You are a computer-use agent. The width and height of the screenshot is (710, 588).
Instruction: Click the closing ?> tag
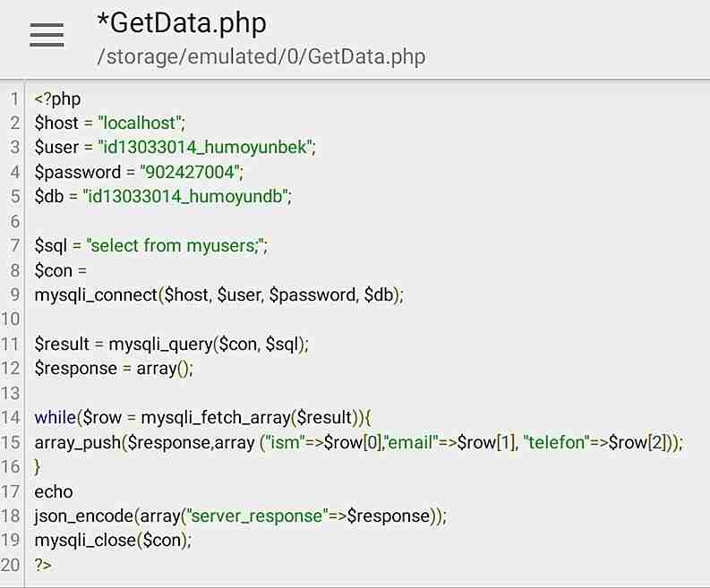[43, 565]
